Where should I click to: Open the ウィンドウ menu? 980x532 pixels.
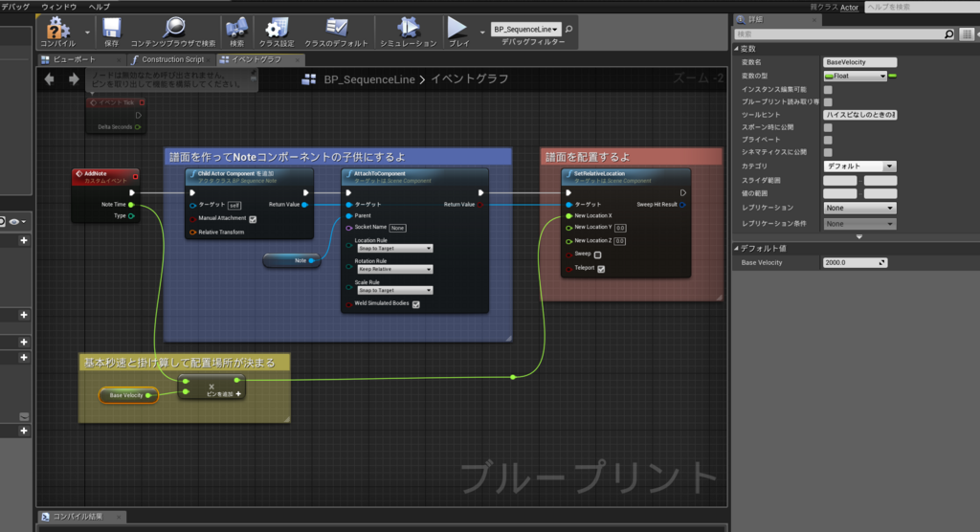pyautogui.click(x=58, y=7)
